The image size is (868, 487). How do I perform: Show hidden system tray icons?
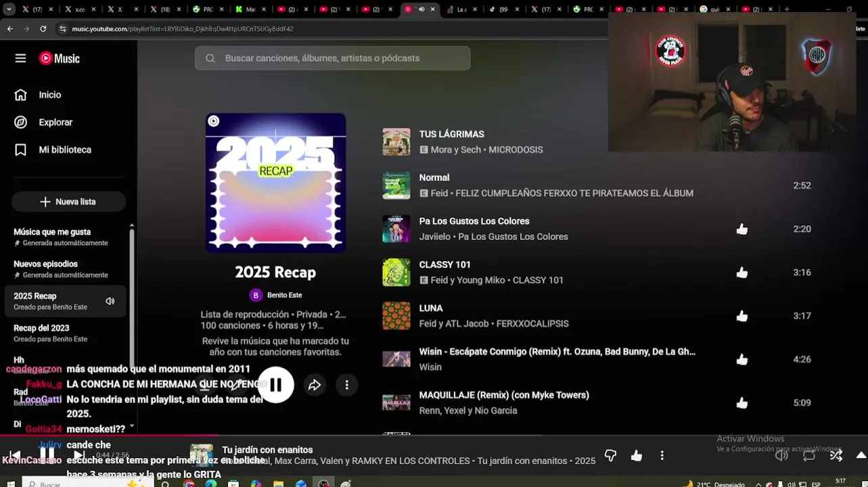758,484
